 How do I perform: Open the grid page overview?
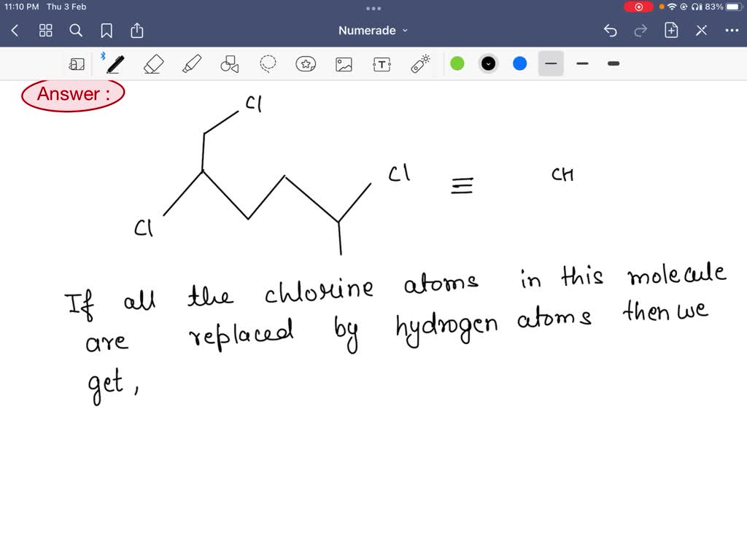(x=45, y=30)
